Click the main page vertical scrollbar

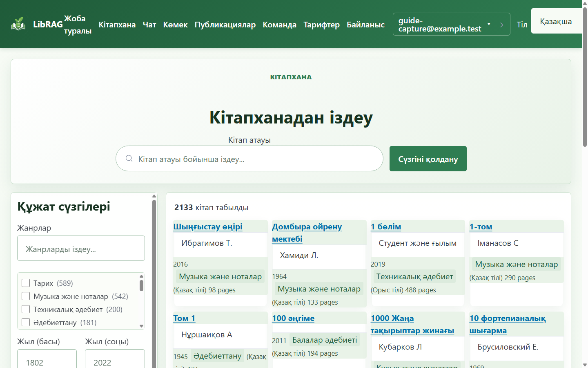585,77
